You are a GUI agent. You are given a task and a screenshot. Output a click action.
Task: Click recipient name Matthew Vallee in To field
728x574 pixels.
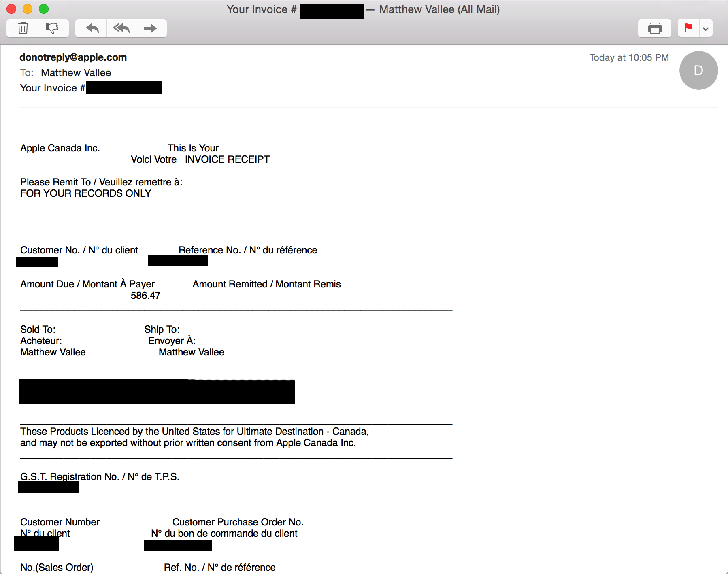click(x=76, y=73)
